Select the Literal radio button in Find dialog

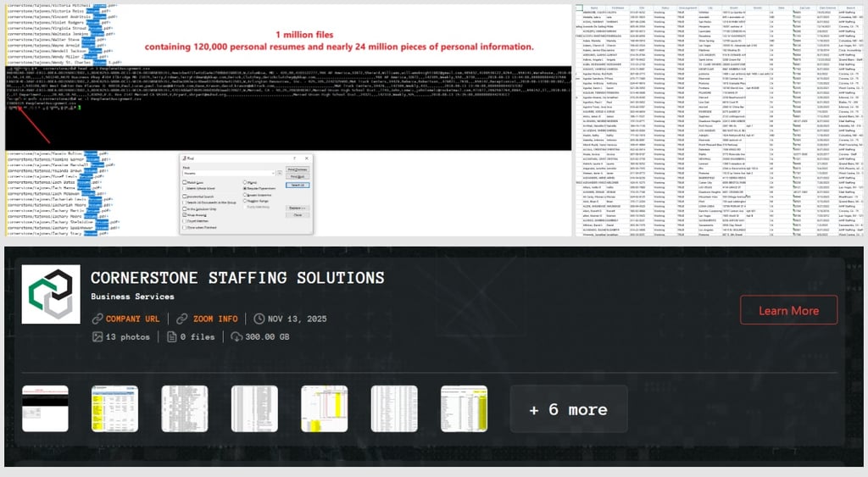(x=245, y=182)
